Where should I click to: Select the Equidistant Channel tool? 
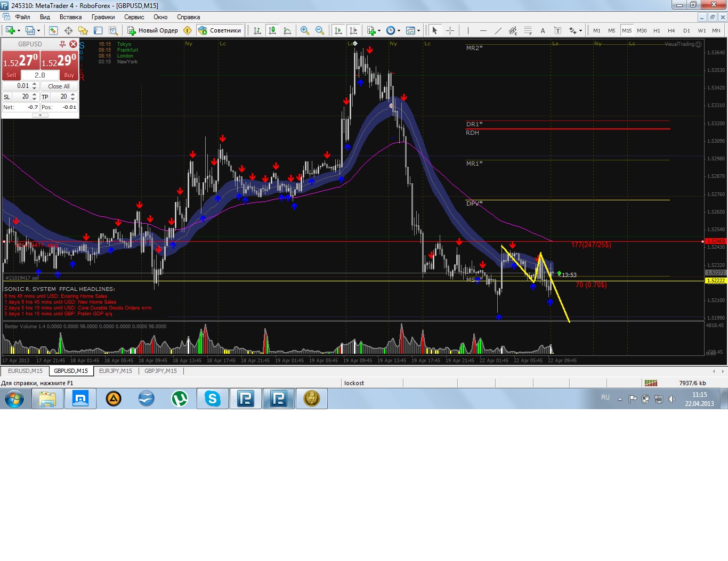click(x=513, y=30)
